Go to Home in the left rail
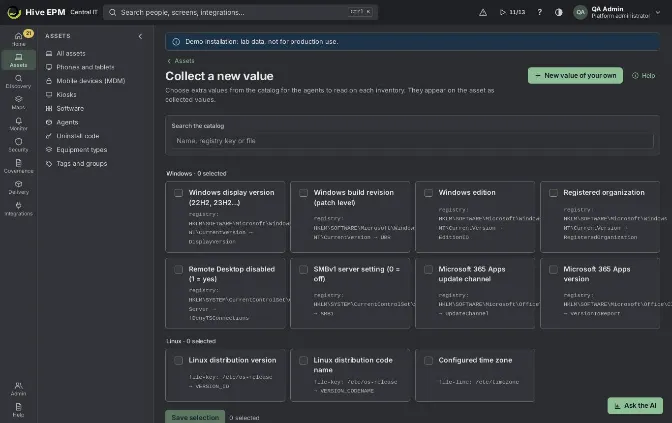This screenshot has height=423, width=672. coord(18,39)
